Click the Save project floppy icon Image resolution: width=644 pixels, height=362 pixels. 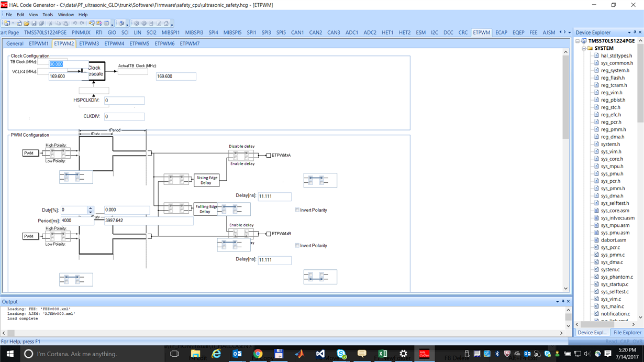click(34, 23)
